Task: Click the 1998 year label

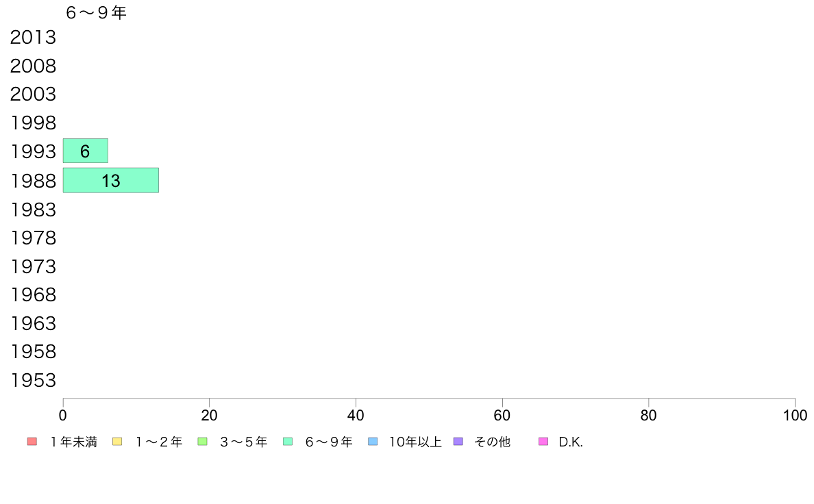Action: pos(33,123)
